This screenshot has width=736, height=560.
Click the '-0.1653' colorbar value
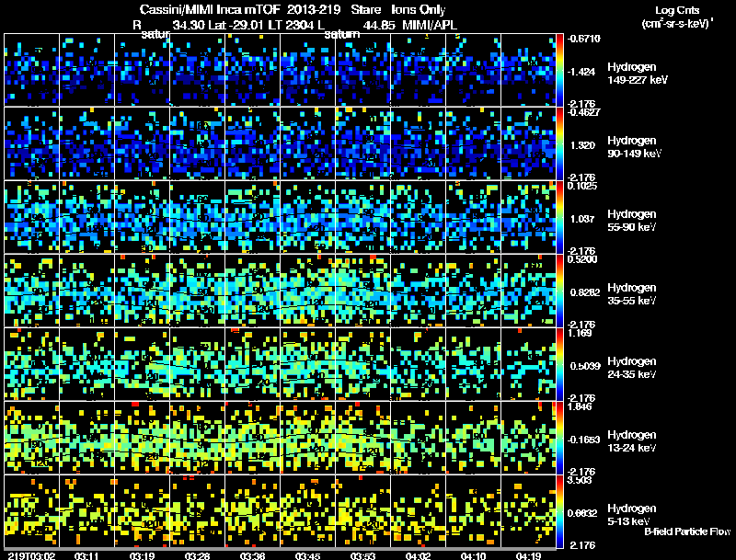[583, 440]
